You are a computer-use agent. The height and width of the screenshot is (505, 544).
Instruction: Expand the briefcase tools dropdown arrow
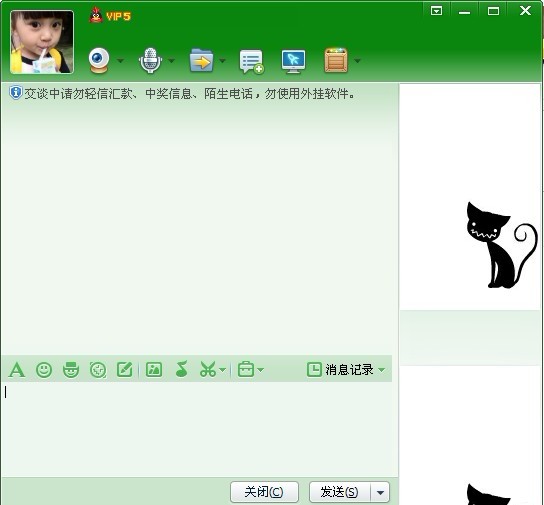click(x=261, y=370)
